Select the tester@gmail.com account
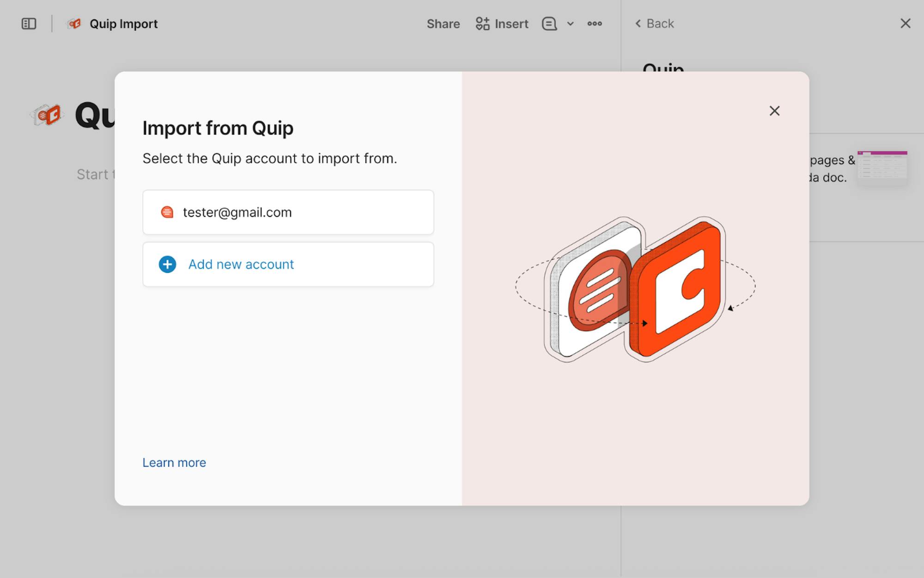 [288, 212]
